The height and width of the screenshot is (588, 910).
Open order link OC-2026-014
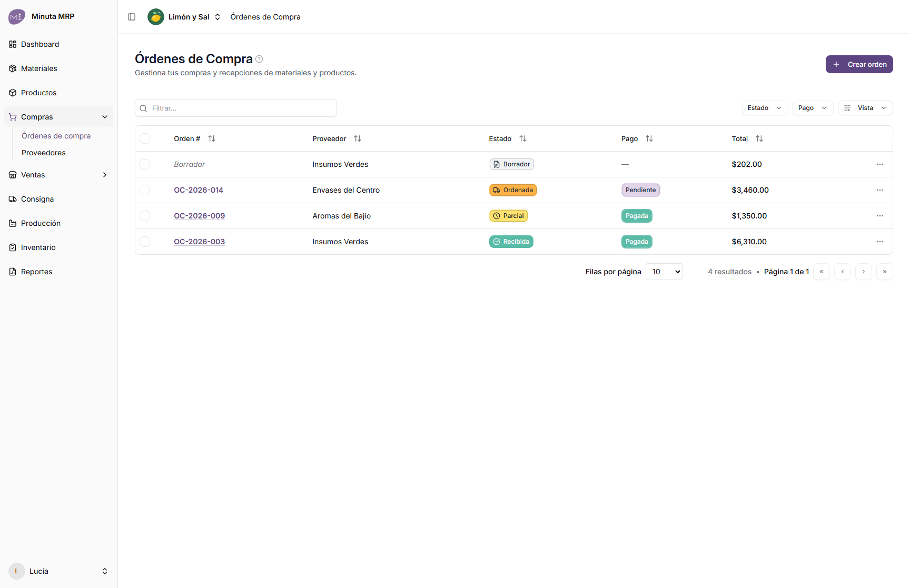[x=199, y=190]
